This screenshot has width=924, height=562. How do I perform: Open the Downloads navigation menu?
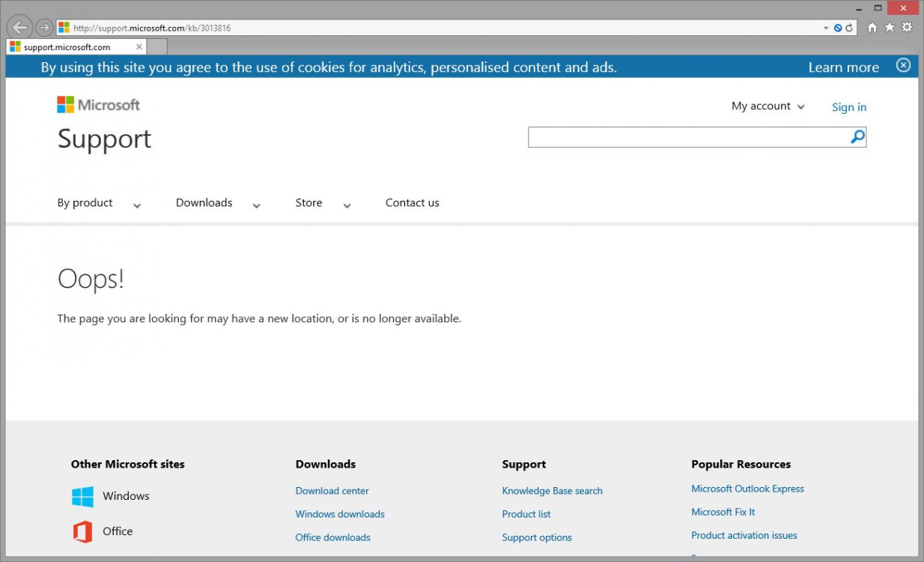(204, 203)
